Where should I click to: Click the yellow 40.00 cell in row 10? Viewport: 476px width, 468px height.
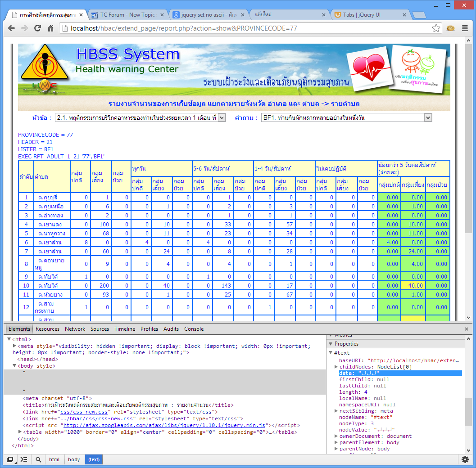(413, 285)
